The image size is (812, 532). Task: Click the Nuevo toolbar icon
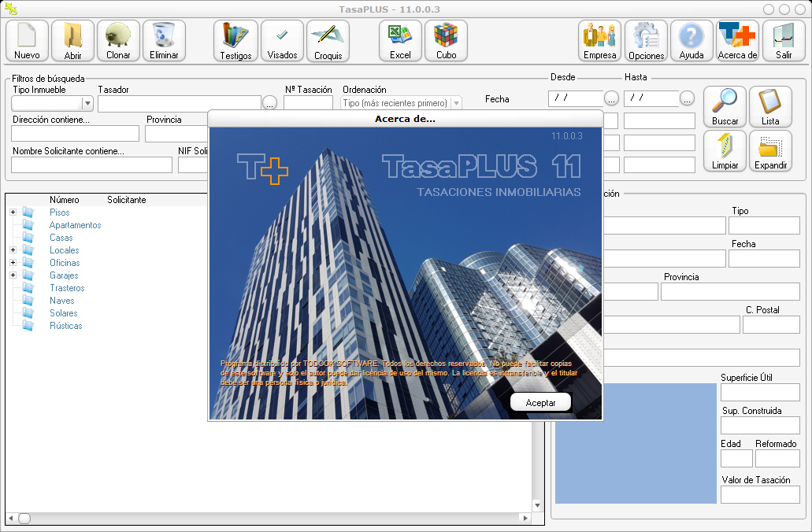[27, 41]
